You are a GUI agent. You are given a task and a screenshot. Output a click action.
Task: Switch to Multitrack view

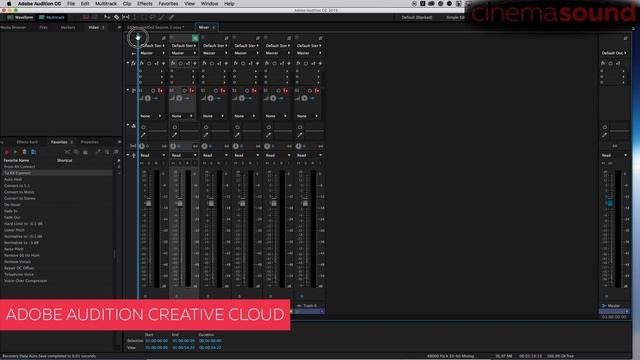tap(52, 18)
